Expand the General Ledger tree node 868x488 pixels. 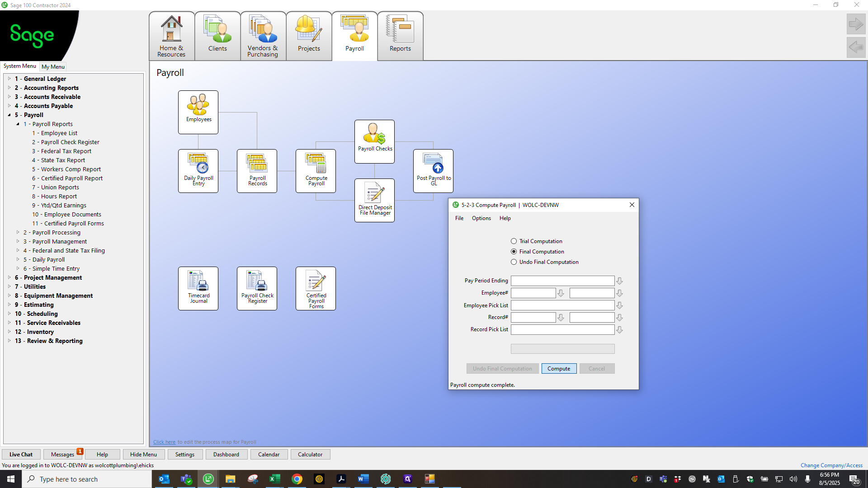click(9, 79)
